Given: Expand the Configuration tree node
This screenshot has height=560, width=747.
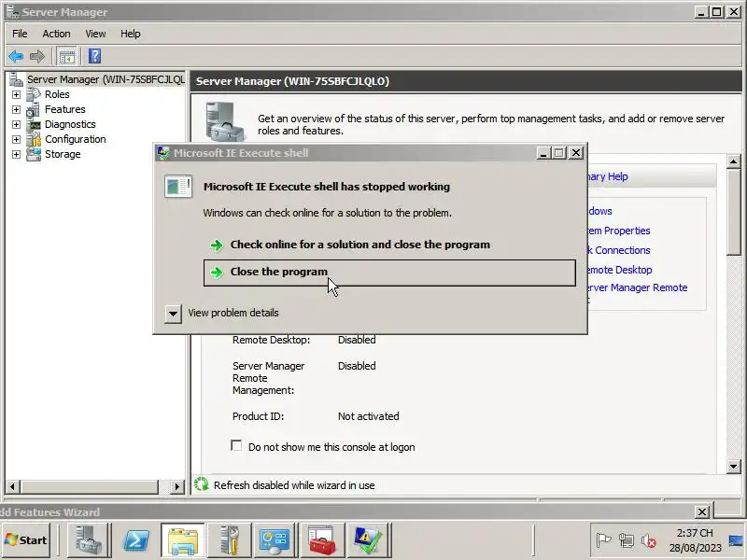Looking at the screenshot, I should click(x=16, y=139).
